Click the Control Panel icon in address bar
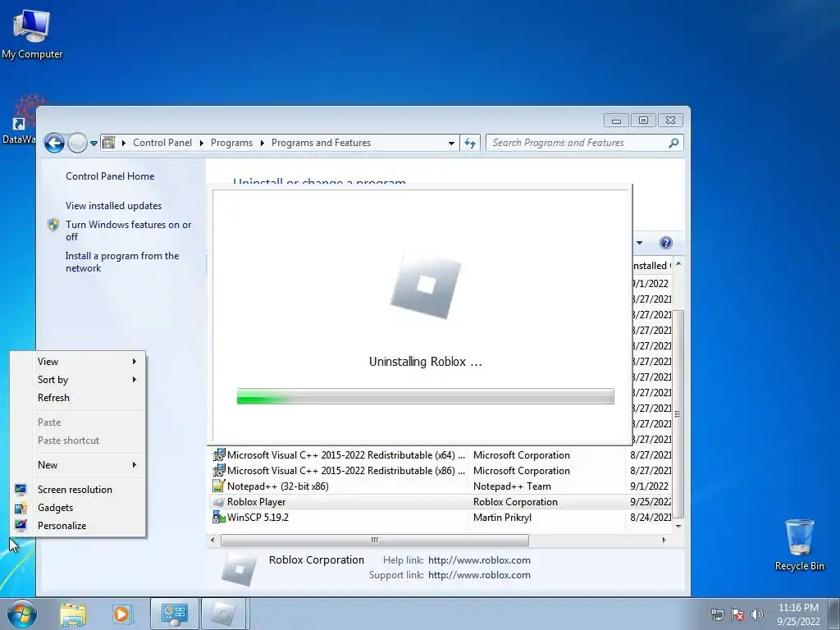Screen dimensions: 840x630 [109, 143]
